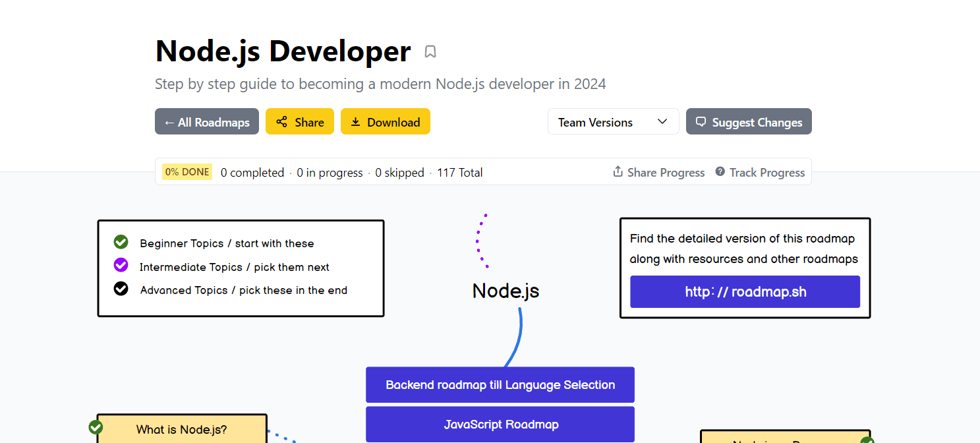
Task: Click the Node.js Developer page heading
Action: tap(283, 51)
